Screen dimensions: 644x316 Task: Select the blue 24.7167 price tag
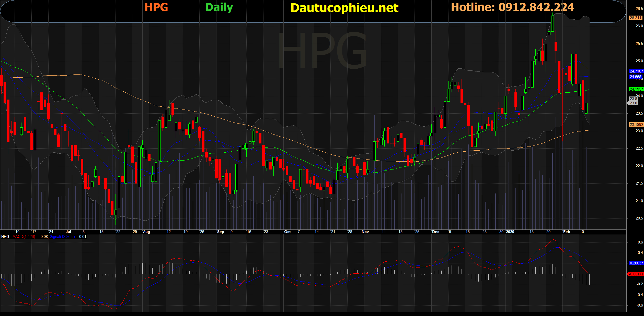tap(636, 71)
